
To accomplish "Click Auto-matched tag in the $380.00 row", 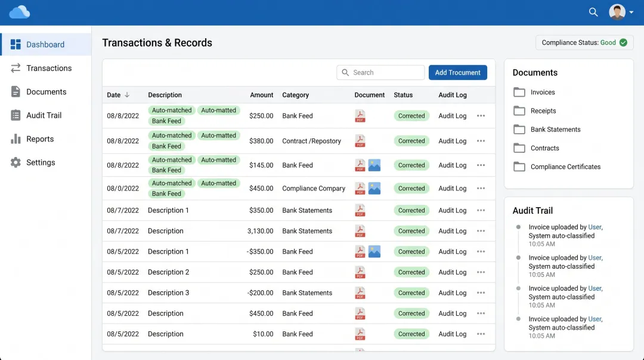I will tap(172, 136).
